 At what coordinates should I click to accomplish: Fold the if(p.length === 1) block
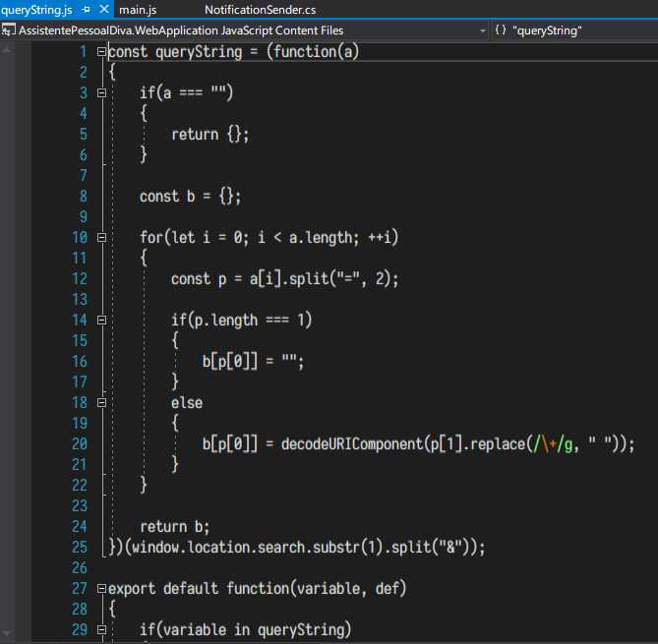pos(101,320)
